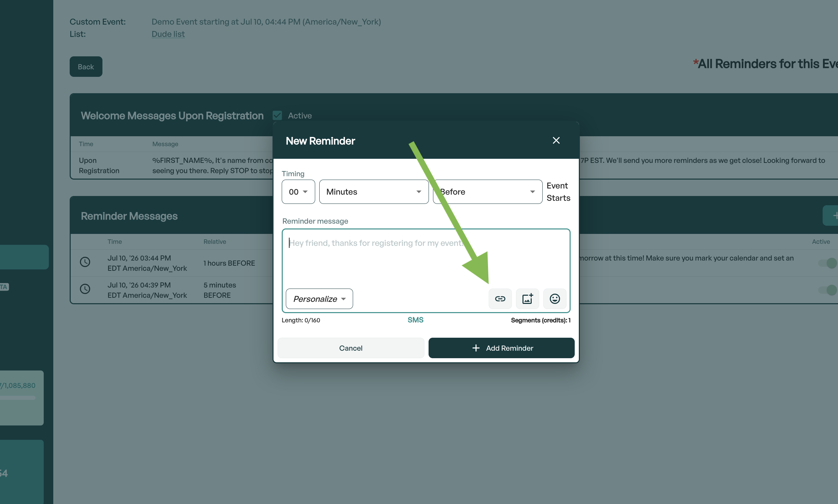Open the Minutes unit dropdown
838x504 pixels.
[374, 192]
